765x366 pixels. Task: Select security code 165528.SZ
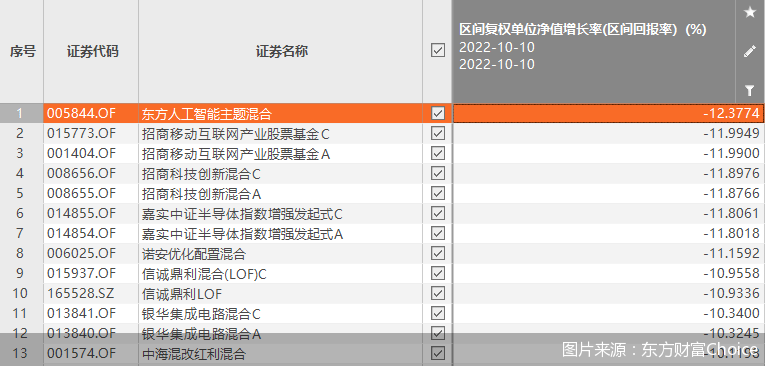(81, 293)
